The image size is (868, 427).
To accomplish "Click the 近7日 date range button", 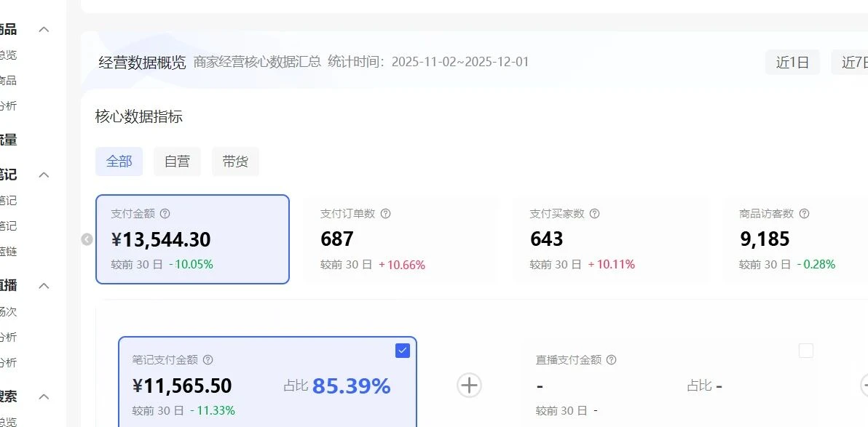I will 856,62.
